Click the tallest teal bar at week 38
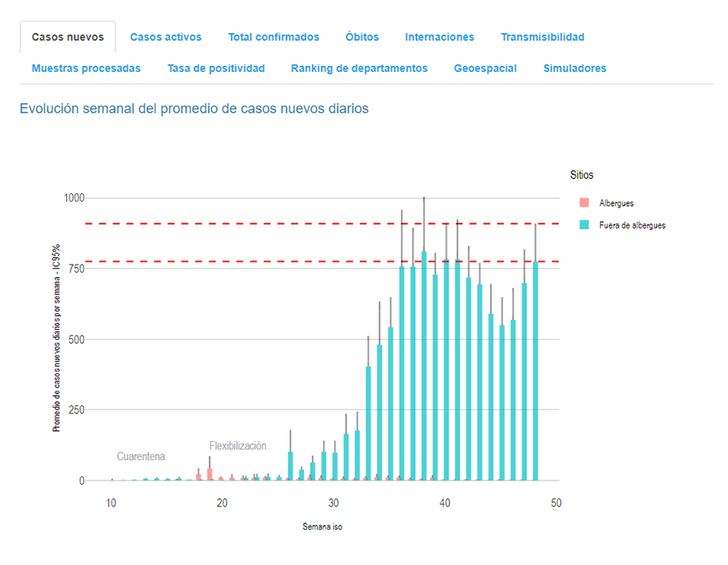The image size is (728, 565). click(424, 368)
